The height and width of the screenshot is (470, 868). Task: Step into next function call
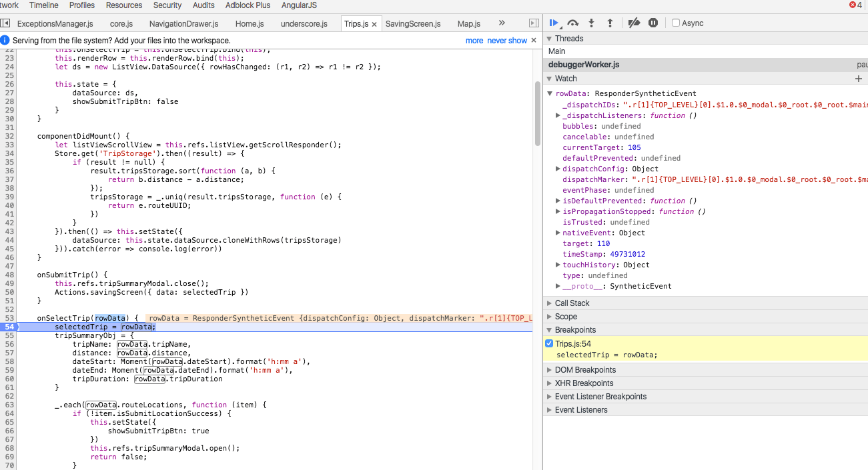tap(591, 23)
